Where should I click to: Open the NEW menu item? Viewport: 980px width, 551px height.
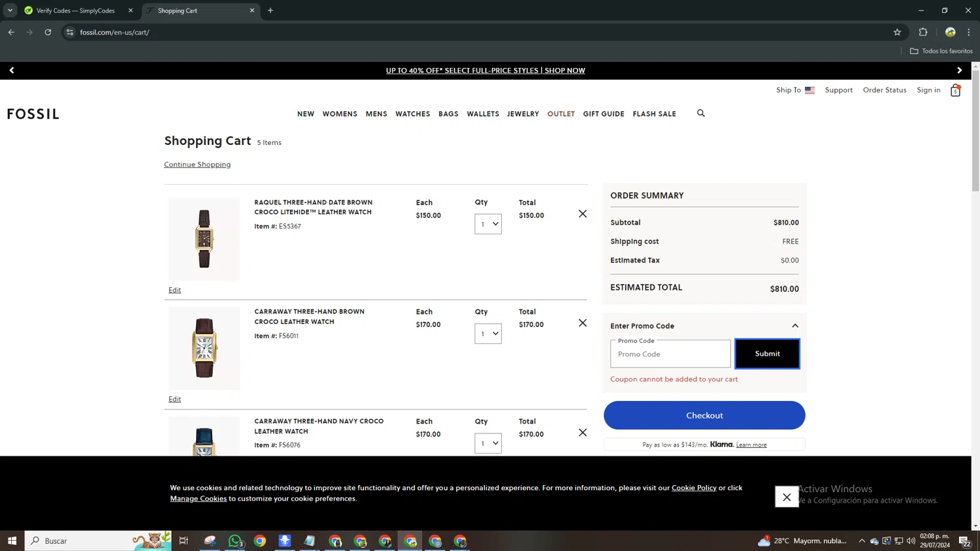[x=306, y=114]
